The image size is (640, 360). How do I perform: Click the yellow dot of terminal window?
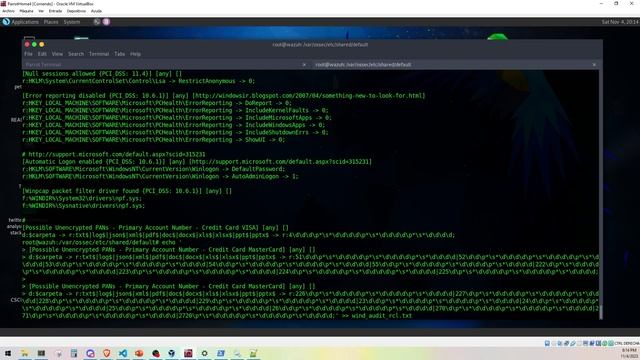pyautogui.click(x=42, y=44)
